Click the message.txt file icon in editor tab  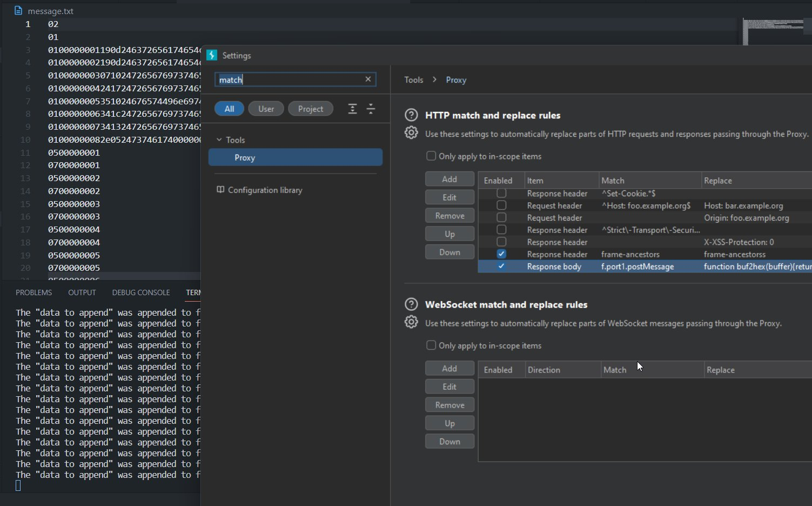click(x=18, y=11)
